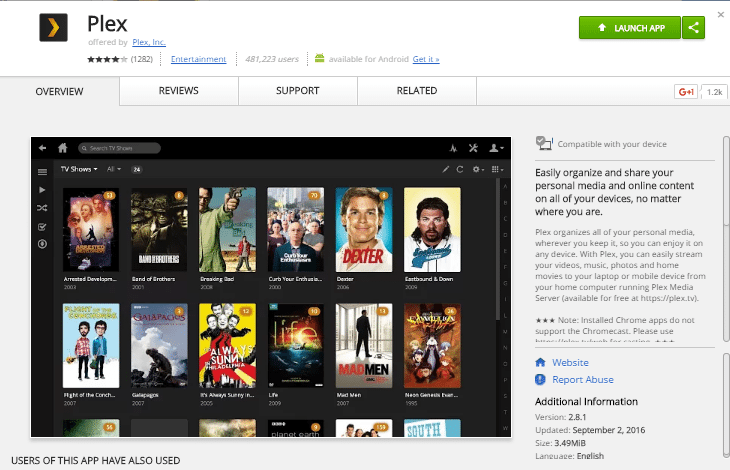
Task: Switch to the Overview tab
Action: (59, 92)
